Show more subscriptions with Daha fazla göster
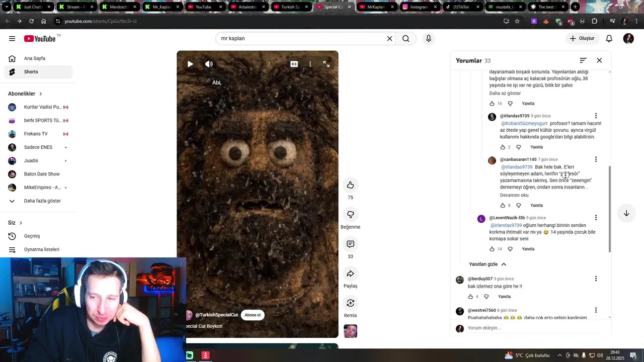 click(x=38, y=201)
